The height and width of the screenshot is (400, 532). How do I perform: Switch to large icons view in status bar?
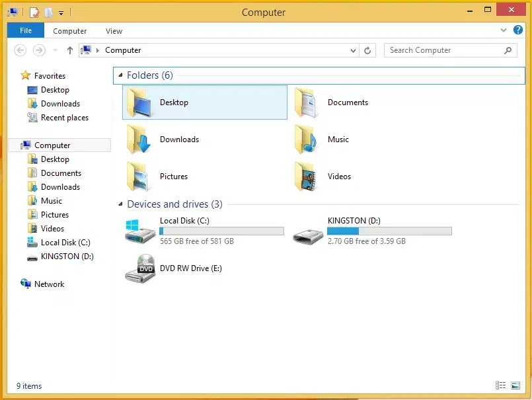515,385
